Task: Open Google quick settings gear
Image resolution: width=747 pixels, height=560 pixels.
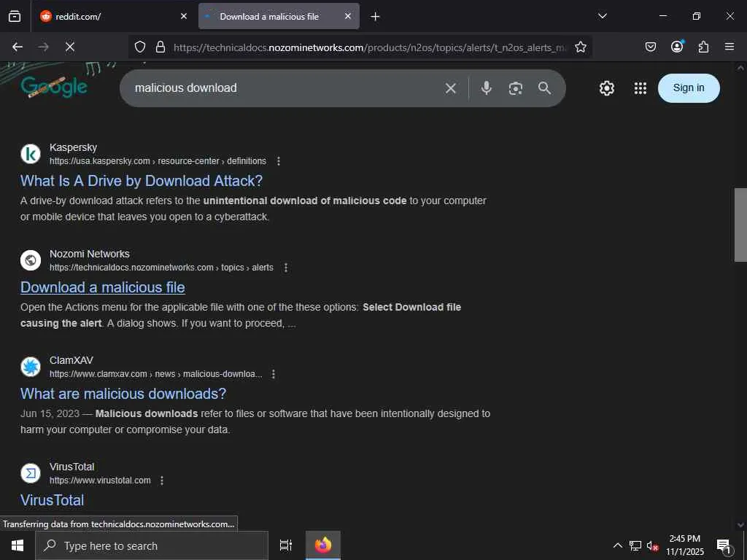Action: click(606, 88)
